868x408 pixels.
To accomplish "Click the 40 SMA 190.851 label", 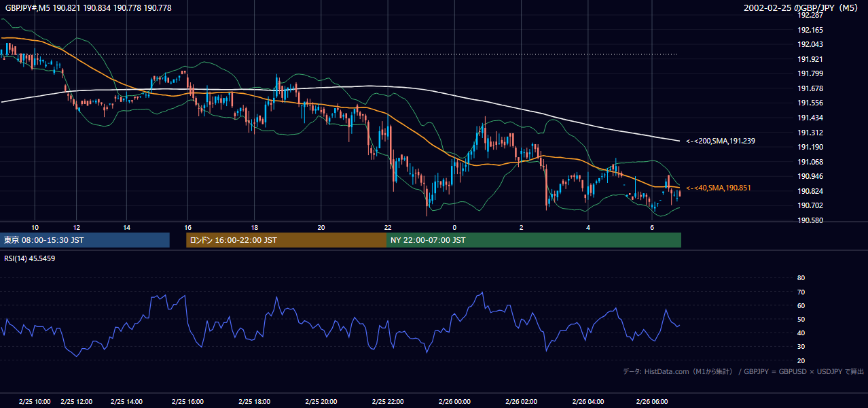I will tap(719, 188).
